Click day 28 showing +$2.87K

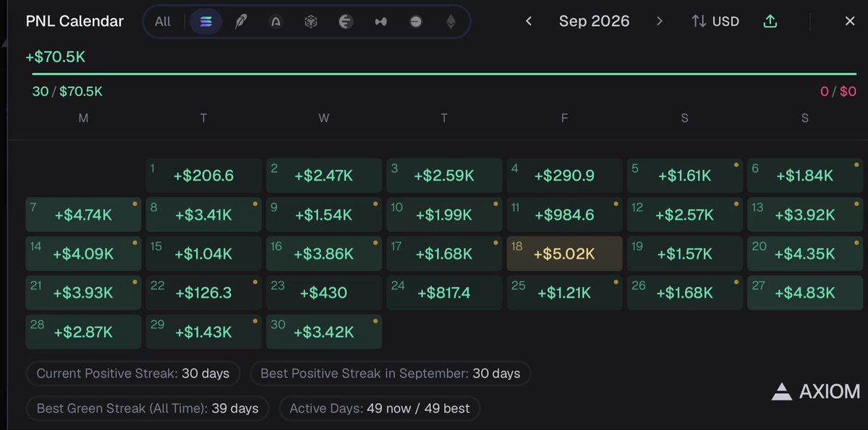[83, 332]
